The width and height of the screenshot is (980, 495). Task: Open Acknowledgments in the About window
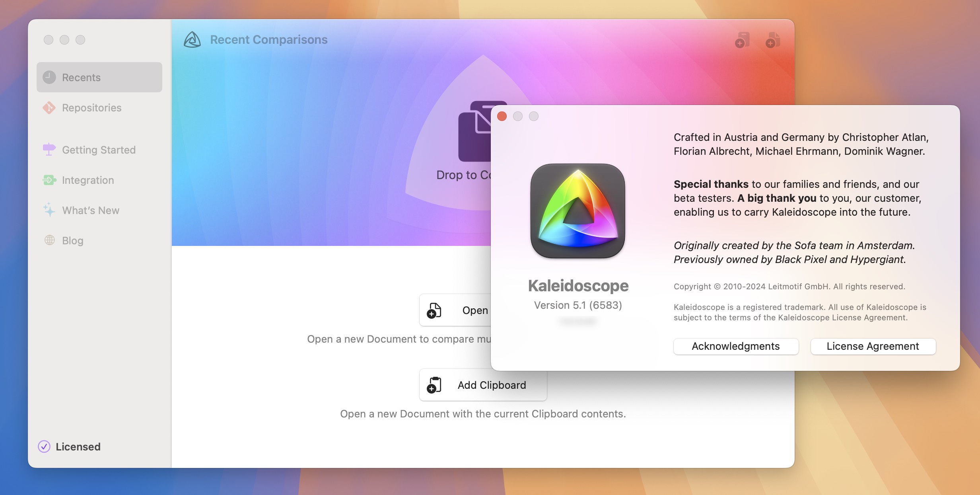(736, 346)
